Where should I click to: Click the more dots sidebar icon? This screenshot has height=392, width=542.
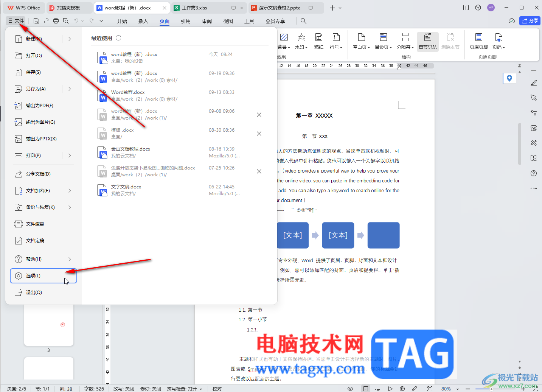coord(534,188)
